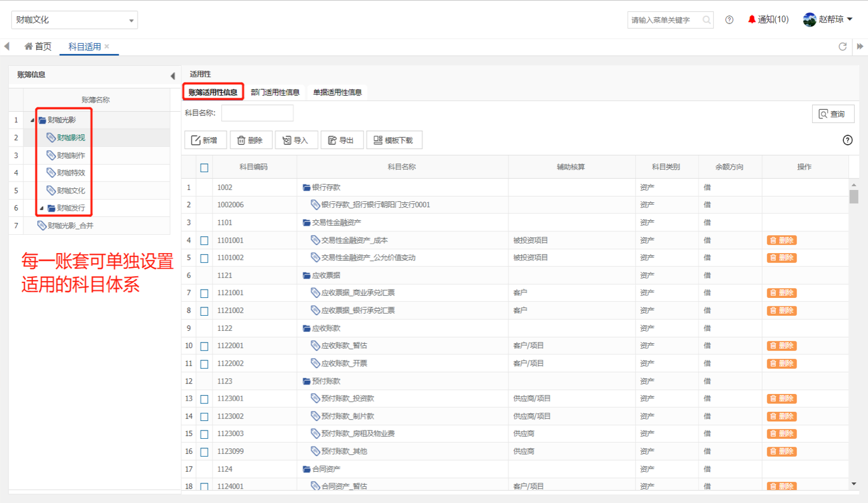Image resolution: width=868 pixels, height=503 pixels.
Task: Check the box for row 1101001
Action: (x=204, y=241)
